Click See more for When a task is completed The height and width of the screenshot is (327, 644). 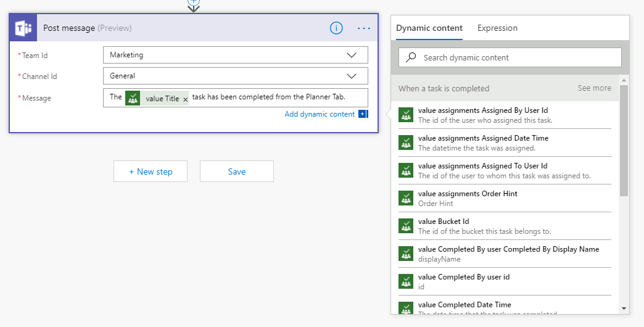[594, 88]
